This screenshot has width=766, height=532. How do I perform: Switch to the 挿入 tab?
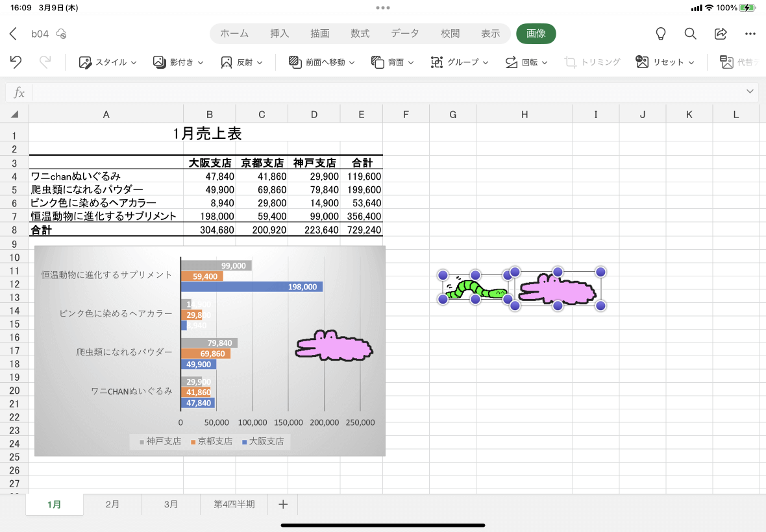(x=279, y=34)
